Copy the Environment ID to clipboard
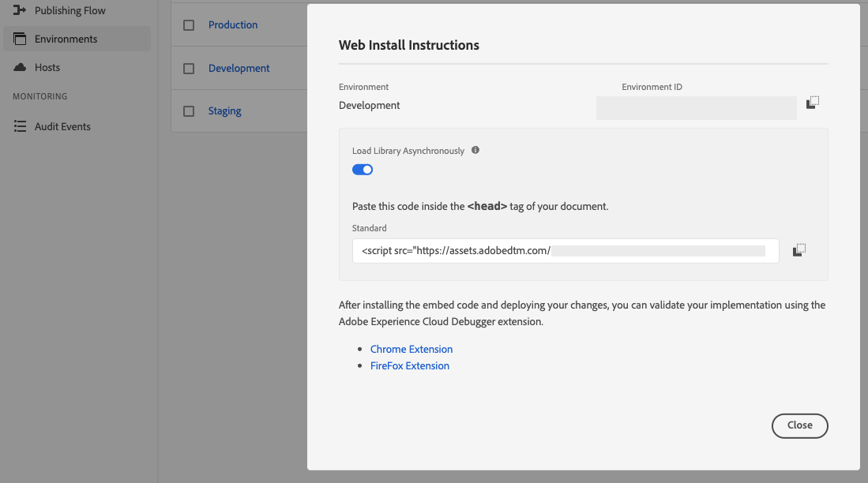 click(813, 103)
